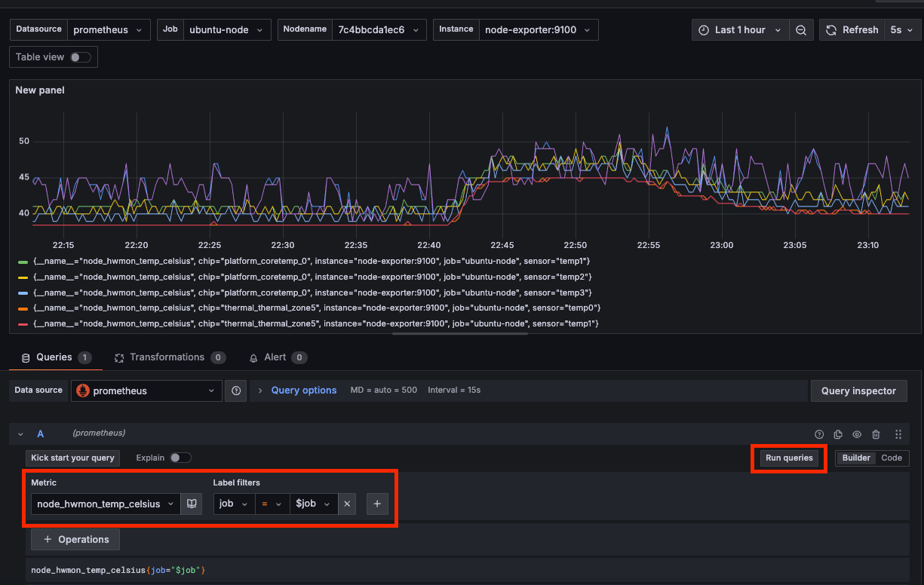The width and height of the screenshot is (924, 585).
Task: Switch to the Alert tab
Action: 277,357
